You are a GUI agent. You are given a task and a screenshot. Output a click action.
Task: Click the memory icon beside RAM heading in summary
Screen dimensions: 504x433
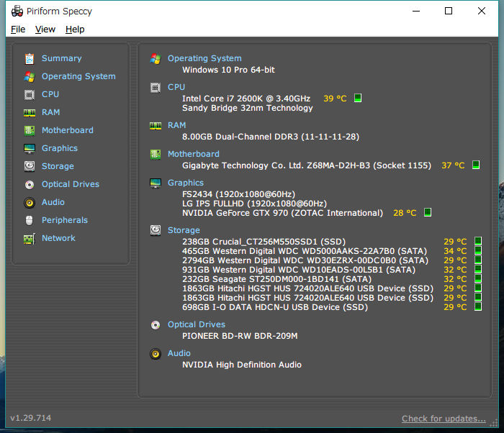156,126
